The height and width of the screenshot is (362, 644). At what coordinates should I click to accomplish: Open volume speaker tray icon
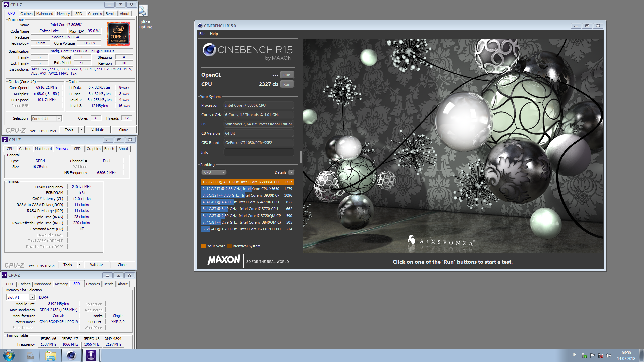tap(608, 356)
